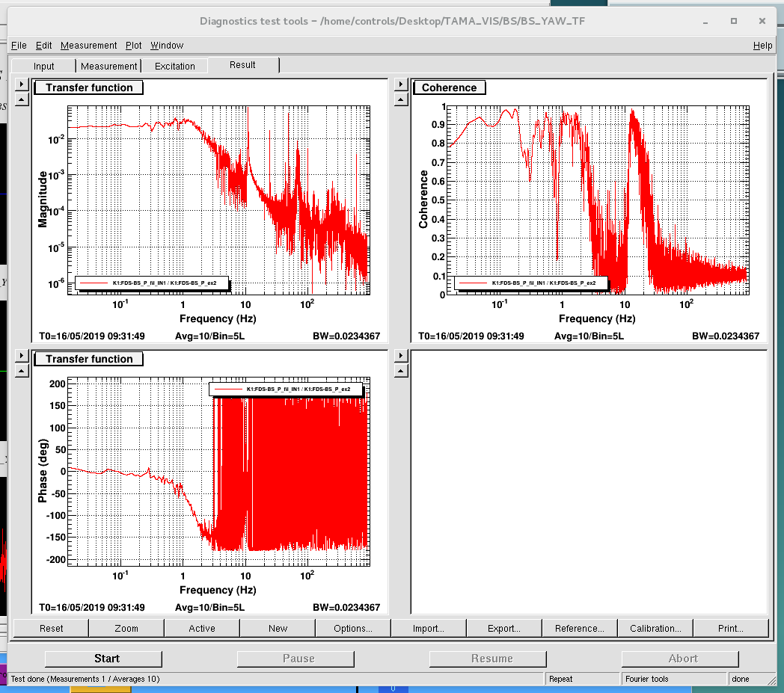
Task: Click right-arrow icon of empty bottom-right panel
Action: 401,356
